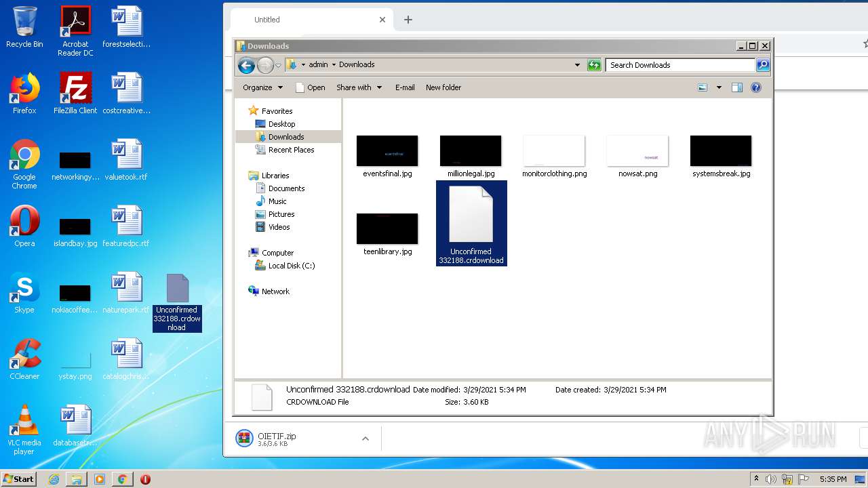Image resolution: width=868 pixels, height=488 pixels.
Task: Open Skype desktop shortcut
Action: (x=24, y=293)
